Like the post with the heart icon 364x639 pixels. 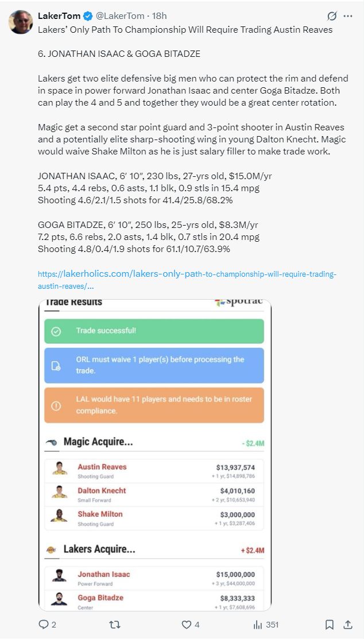coord(186,624)
